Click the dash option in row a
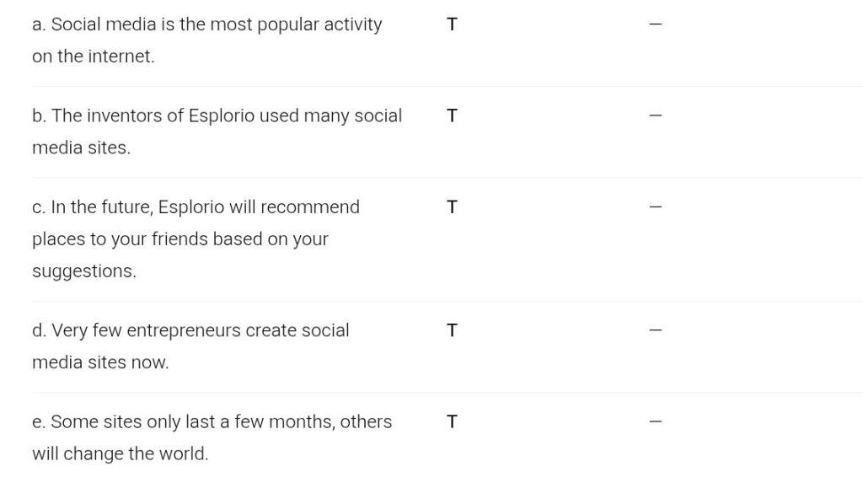 click(656, 24)
